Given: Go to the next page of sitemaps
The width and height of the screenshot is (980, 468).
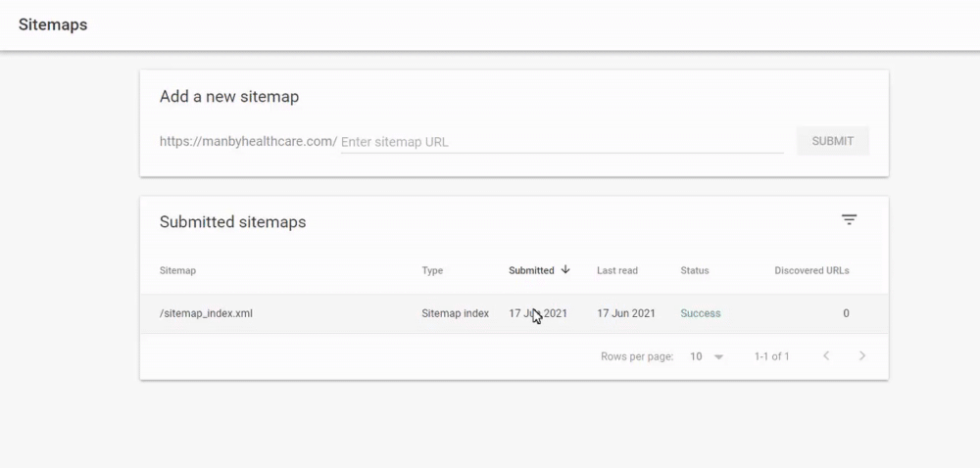Looking at the screenshot, I should click(x=862, y=356).
